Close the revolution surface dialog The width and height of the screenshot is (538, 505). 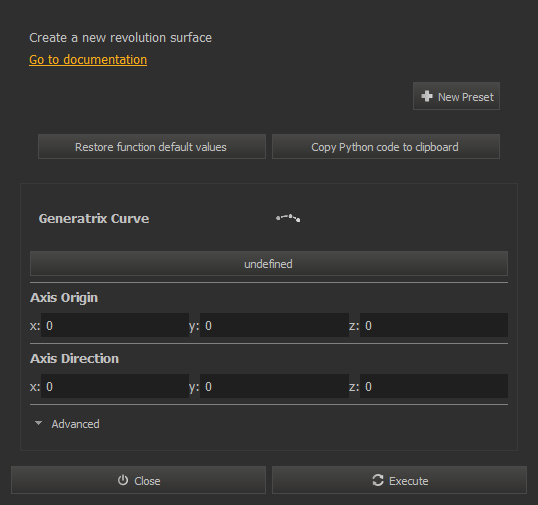138,480
